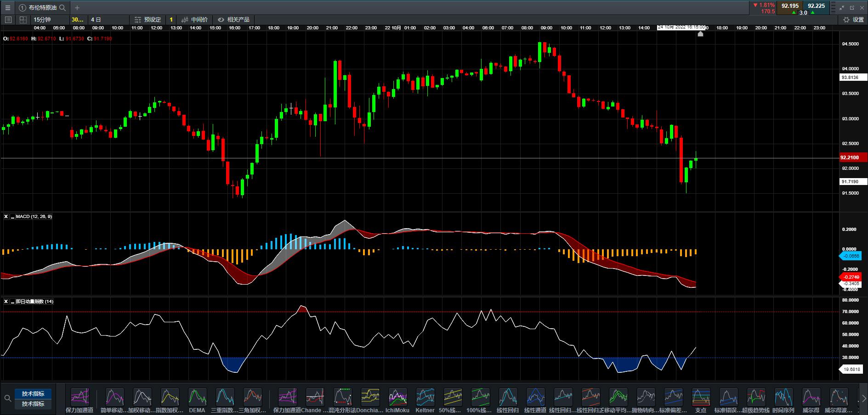The width and height of the screenshot is (868, 415).
Task: Open 预设定 presets
Action: click(148, 20)
